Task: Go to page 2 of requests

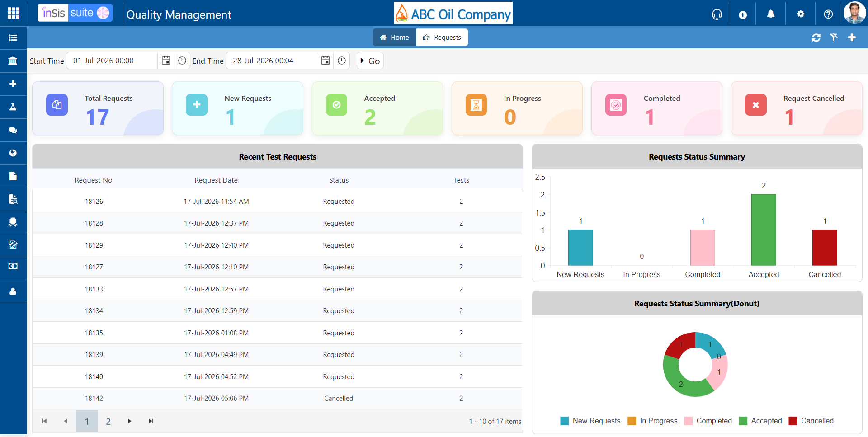Action: [x=108, y=421]
